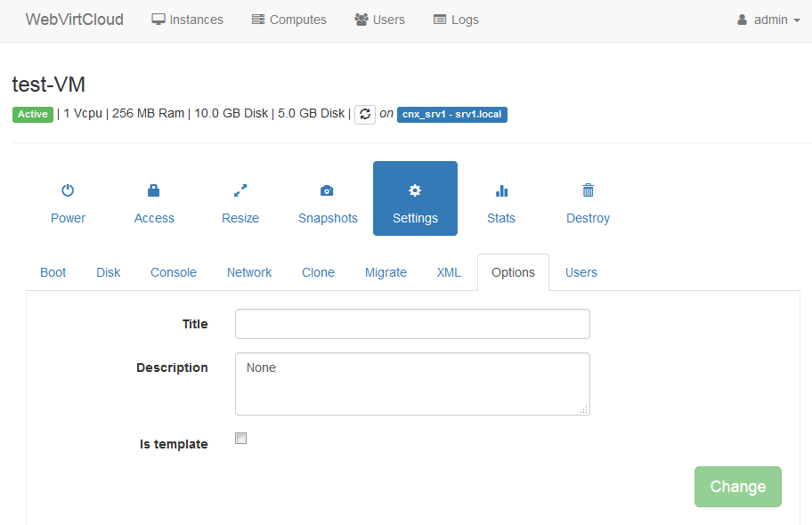Go to Instances in the navbar
This screenshot has width=812, height=525.
coord(187,20)
